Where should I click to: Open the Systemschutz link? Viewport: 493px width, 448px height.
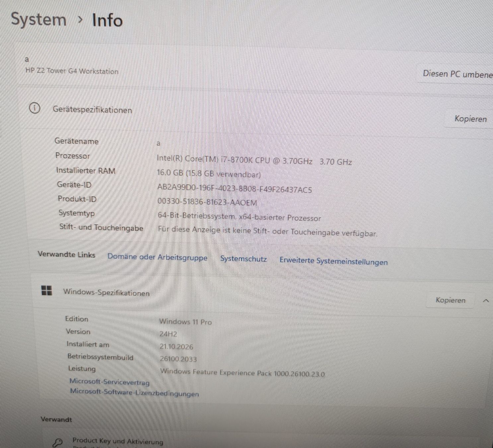tap(244, 259)
